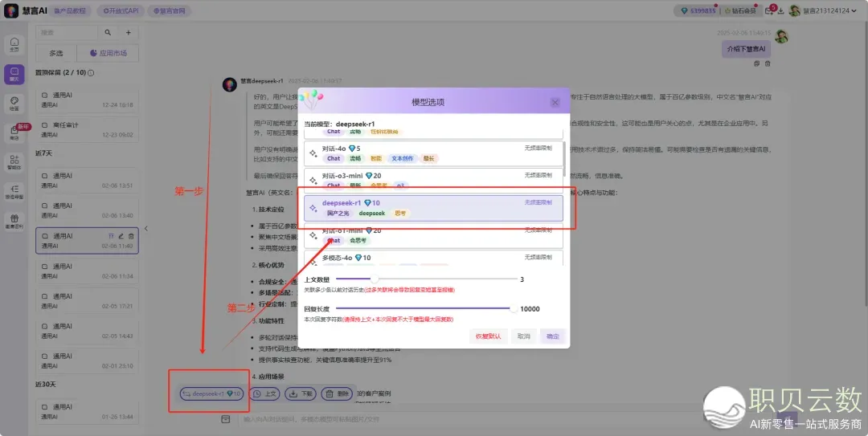Click the 多选 multi-select tab

coord(56,53)
